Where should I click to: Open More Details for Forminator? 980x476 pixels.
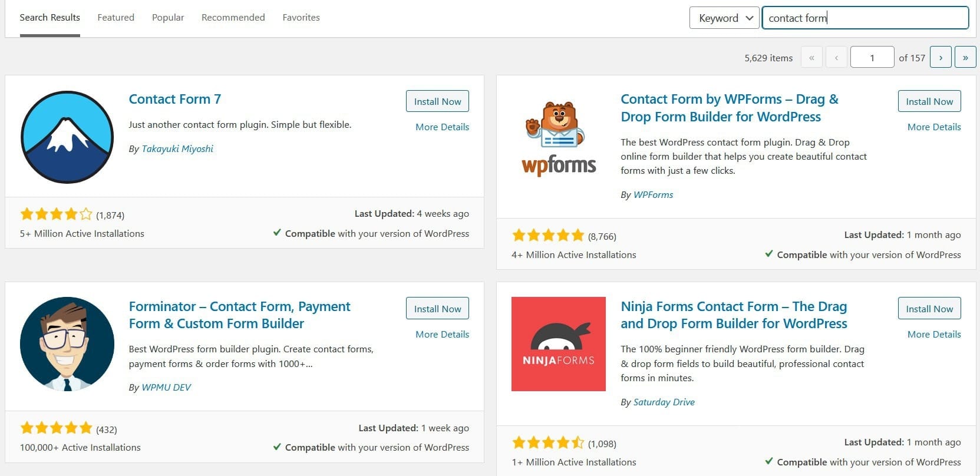pyautogui.click(x=442, y=334)
